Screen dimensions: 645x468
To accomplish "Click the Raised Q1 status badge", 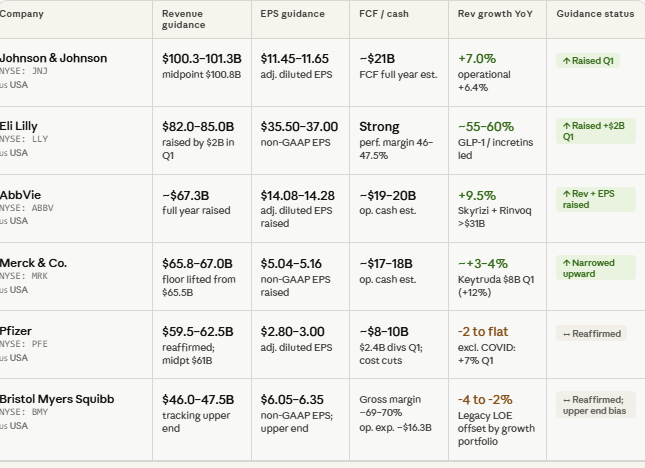I will pyautogui.click(x=588, y=61).
